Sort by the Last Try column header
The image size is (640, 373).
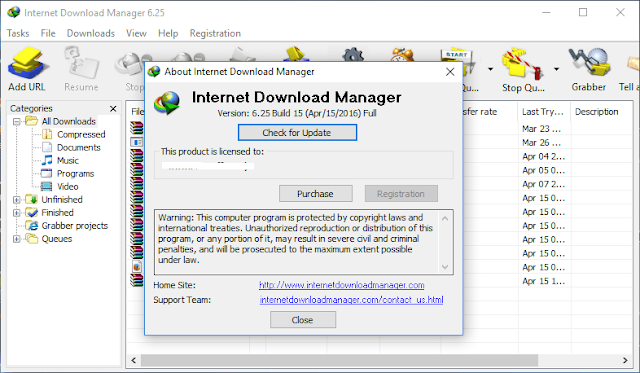tap(543, 112)
